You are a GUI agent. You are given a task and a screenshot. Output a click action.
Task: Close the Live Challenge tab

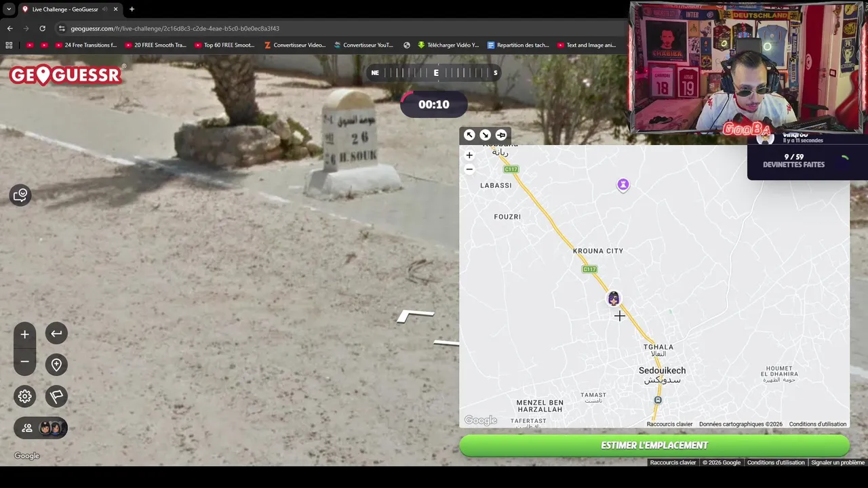click(x=115, y=9)
